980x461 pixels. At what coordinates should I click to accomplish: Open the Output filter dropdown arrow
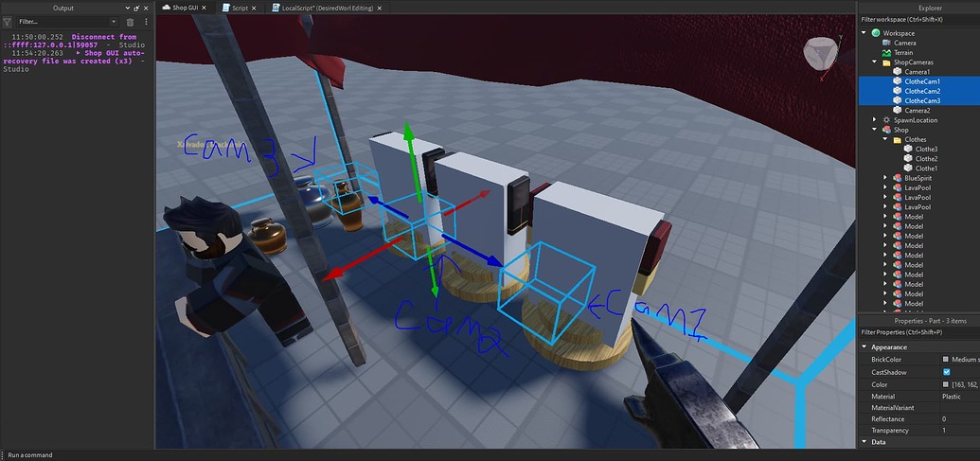point(114,22)
